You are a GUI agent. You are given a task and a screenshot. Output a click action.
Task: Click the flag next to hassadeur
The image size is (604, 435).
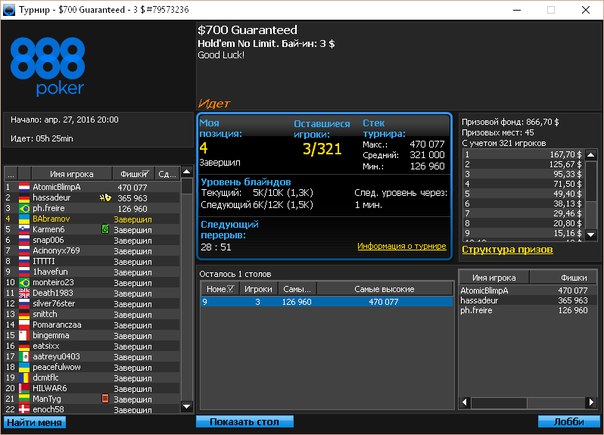click(x=24, y=198)
